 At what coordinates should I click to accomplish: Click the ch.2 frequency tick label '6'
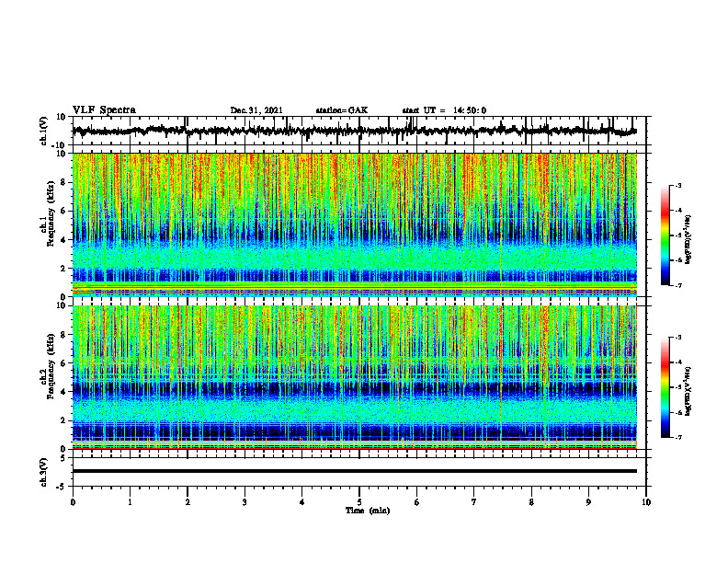tap(63, 362)
